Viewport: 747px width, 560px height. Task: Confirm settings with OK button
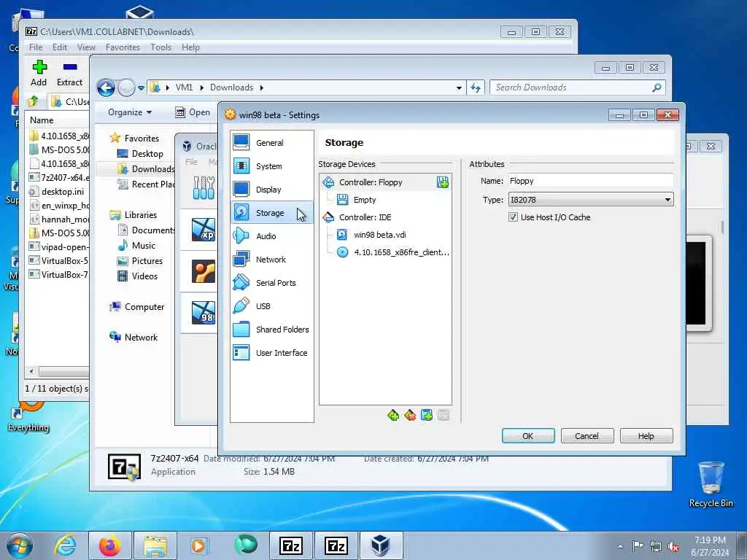[528, 436]
